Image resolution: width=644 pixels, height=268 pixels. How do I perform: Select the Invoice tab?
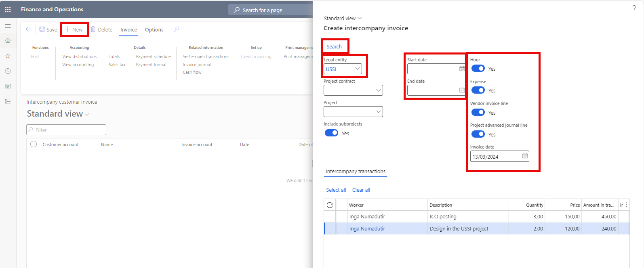click(x=128, y=30)
